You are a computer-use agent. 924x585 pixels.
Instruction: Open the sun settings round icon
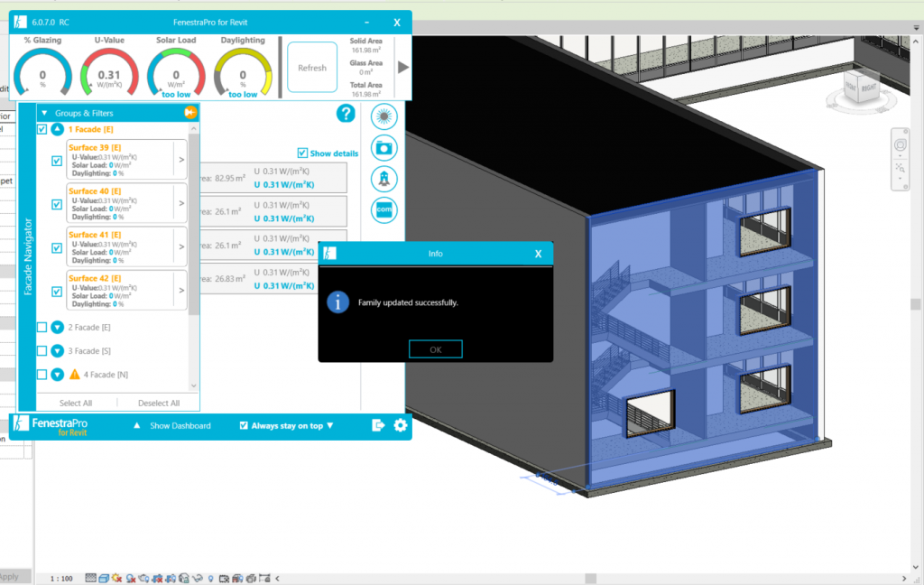(x=384, y=116)
